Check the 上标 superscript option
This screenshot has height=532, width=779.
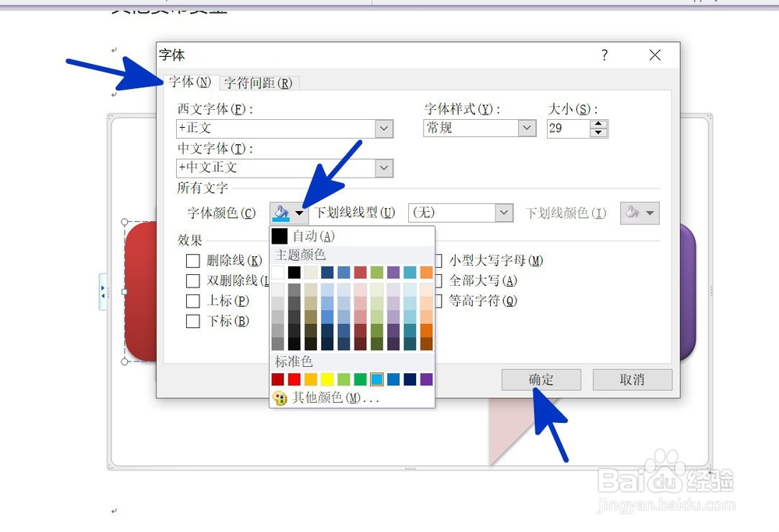(192, 301)
